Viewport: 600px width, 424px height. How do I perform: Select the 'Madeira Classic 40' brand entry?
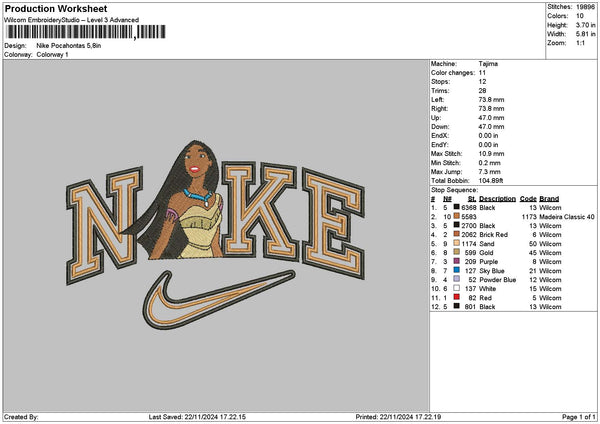(x=567, y=217)
